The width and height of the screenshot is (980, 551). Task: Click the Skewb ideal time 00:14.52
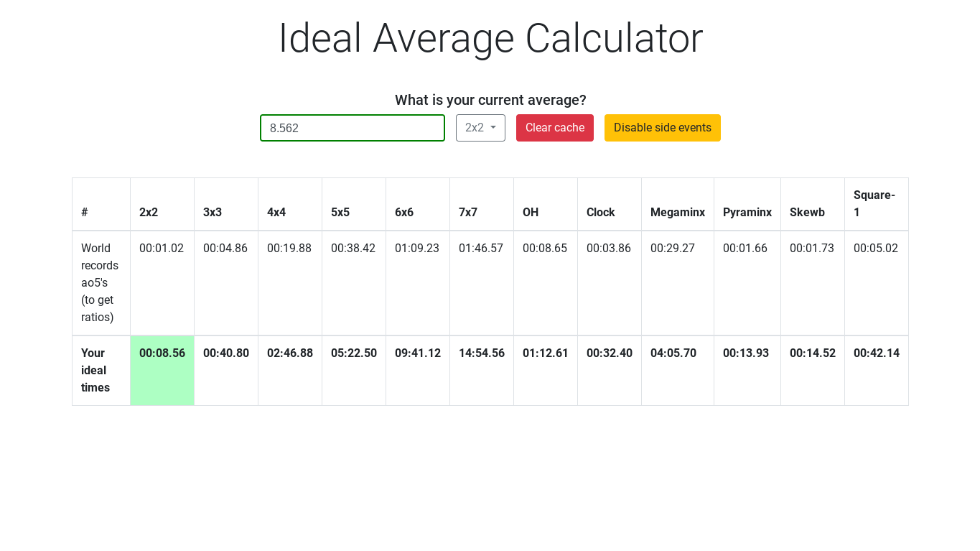pyautogui.click(x=813, y=353)
